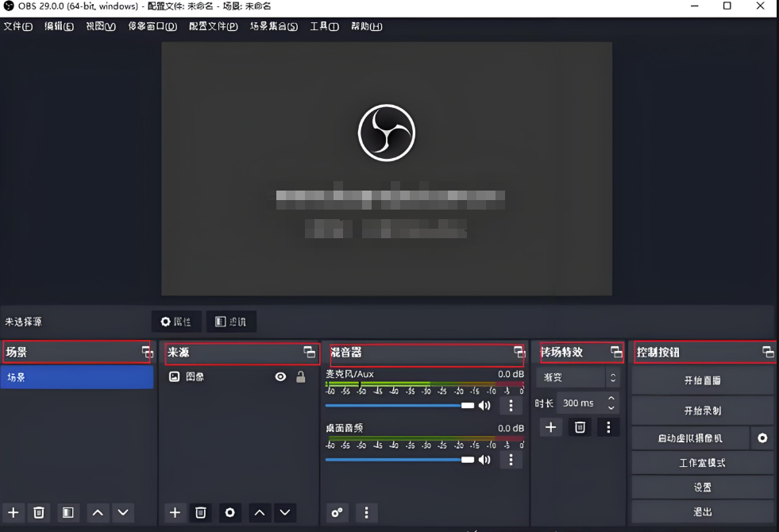
Task: Open 帮助 menu
Action: coord(367,26)
